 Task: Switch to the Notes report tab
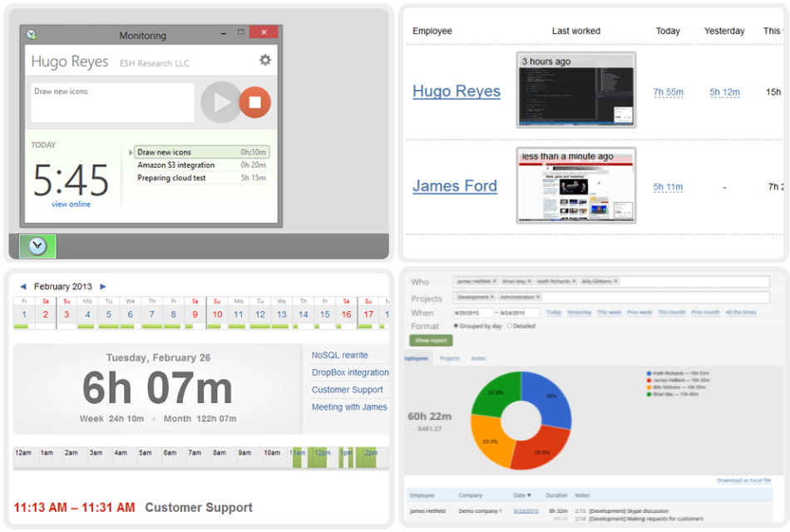478,358
